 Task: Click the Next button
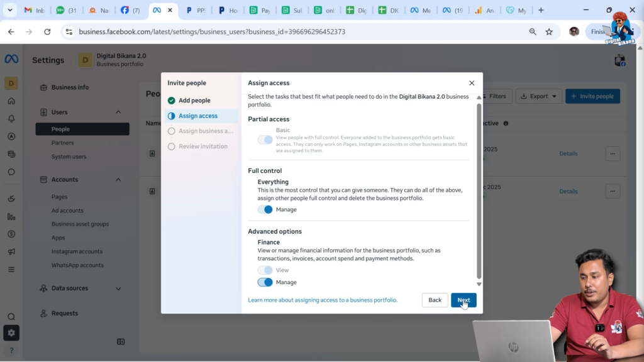click(x=464, y=300)
